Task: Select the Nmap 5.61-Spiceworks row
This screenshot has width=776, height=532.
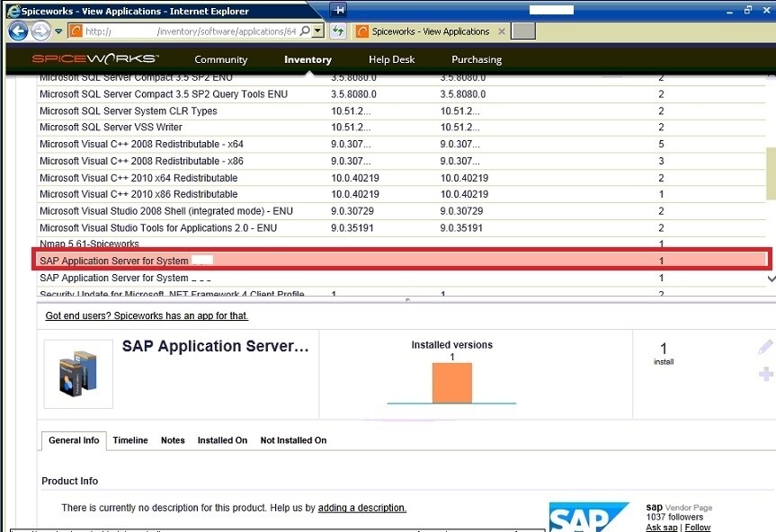Action: [x=401, y=244]
